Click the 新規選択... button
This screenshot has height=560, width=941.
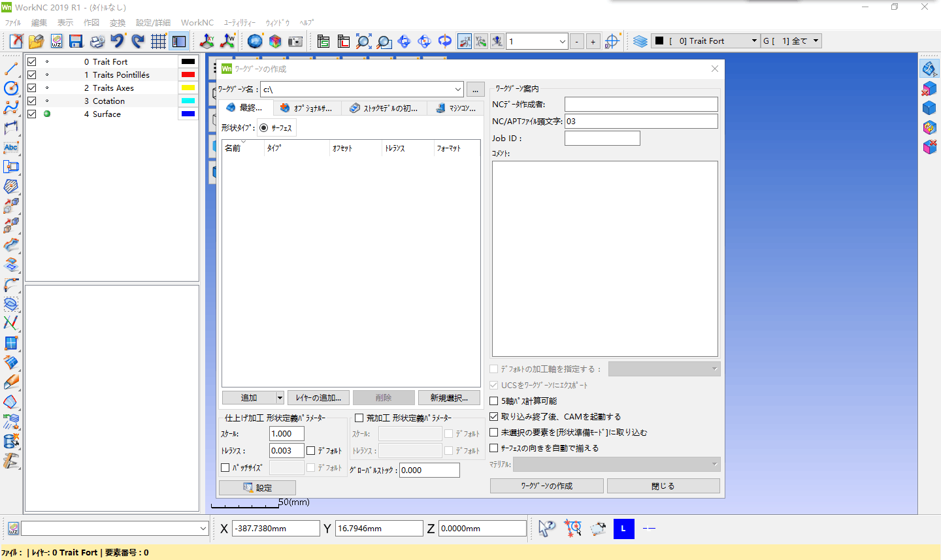coord(449,398)
